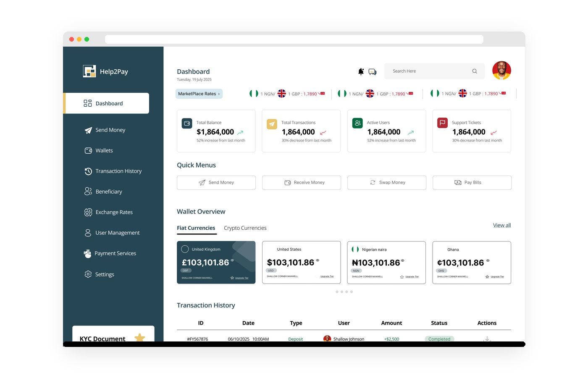Click the star icon on Nigerian naira wallet

pos(402,277)
